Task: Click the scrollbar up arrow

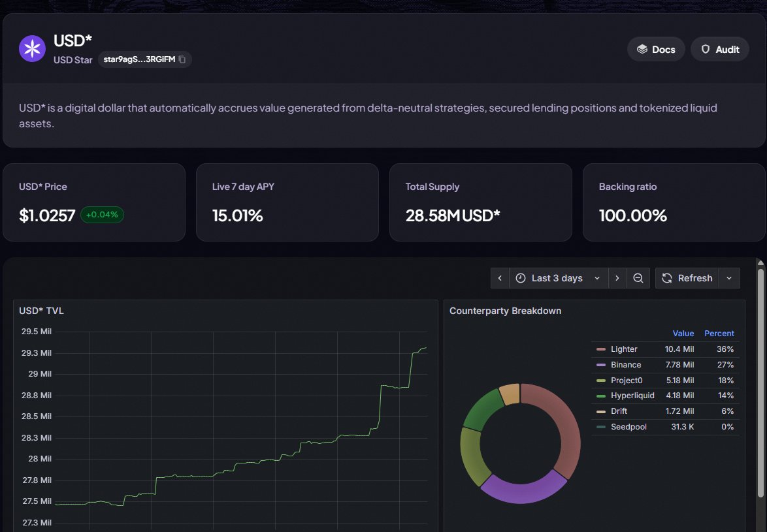Action: coord(760,263)
